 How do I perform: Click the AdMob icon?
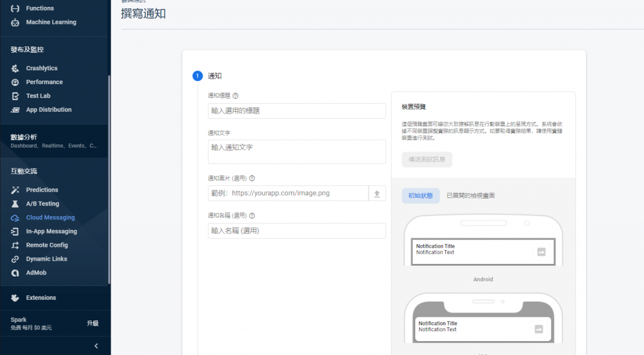click(x=15, y=273)
